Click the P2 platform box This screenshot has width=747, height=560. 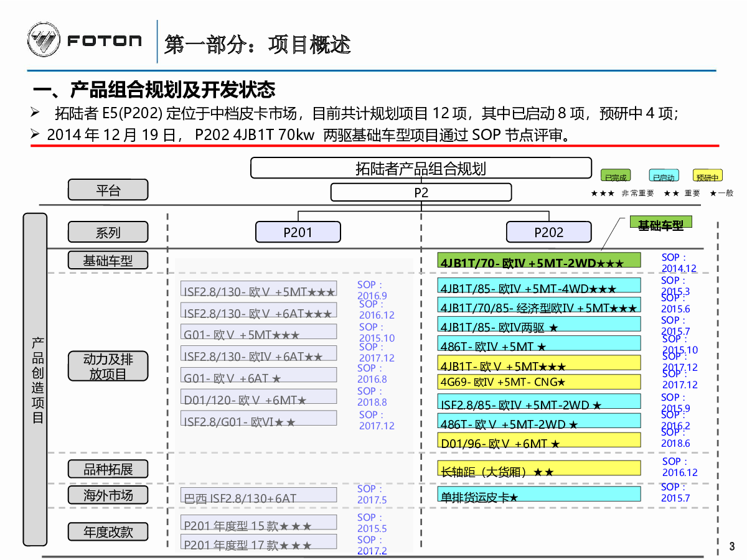pos(421,192)
